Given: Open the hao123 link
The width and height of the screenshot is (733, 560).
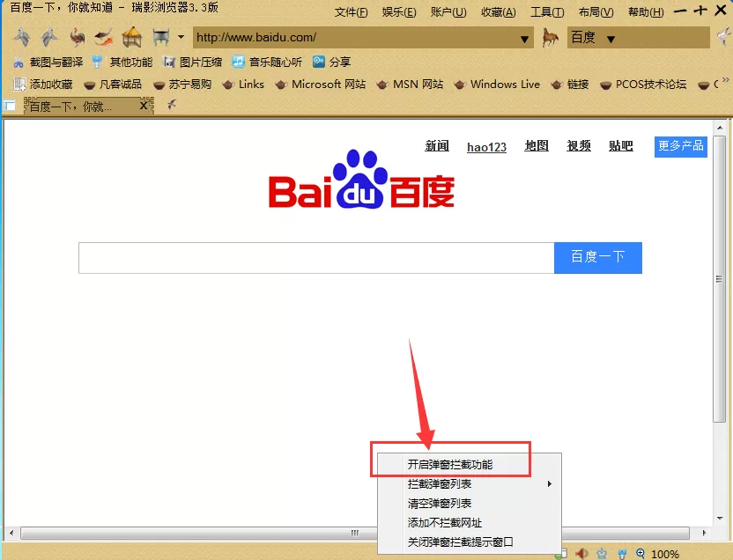Looking at the screenshot, I should click(486, 147).
